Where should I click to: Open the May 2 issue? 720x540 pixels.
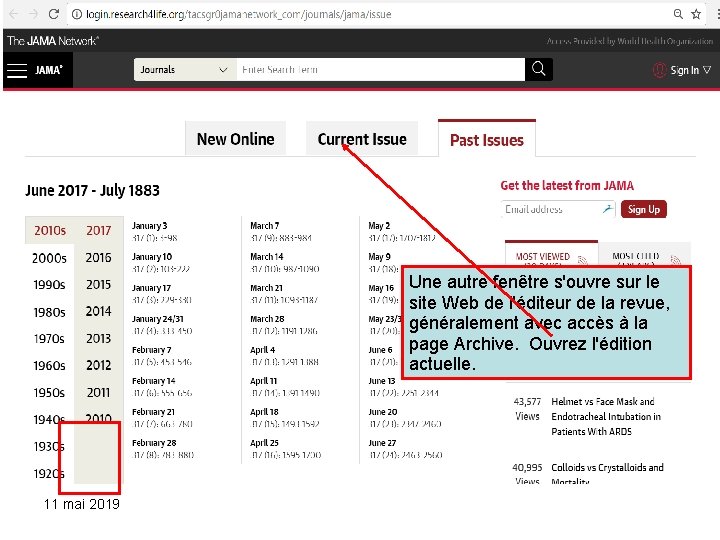379,225
